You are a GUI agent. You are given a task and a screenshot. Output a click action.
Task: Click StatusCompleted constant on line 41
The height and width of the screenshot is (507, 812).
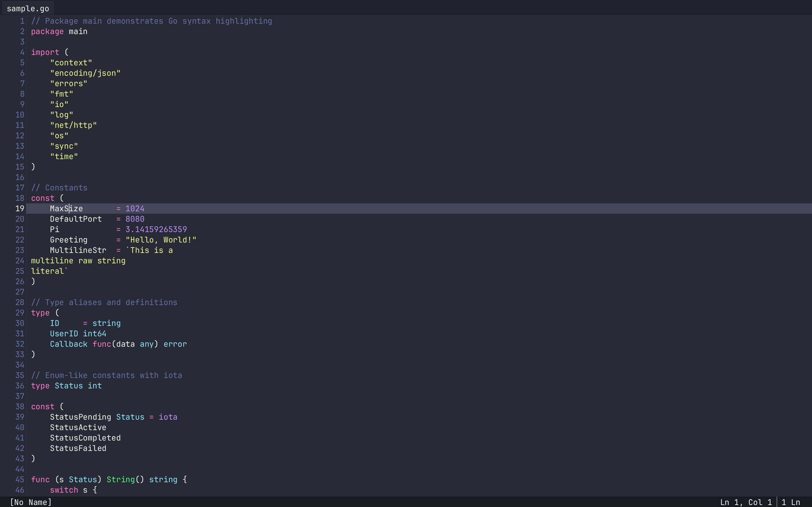coord(85,438)
